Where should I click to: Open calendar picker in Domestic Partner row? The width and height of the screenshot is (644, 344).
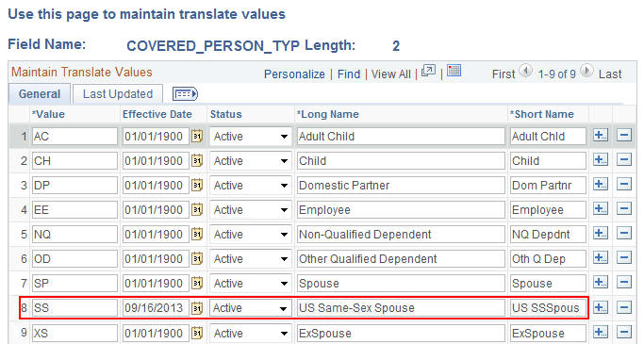point(197,185)
